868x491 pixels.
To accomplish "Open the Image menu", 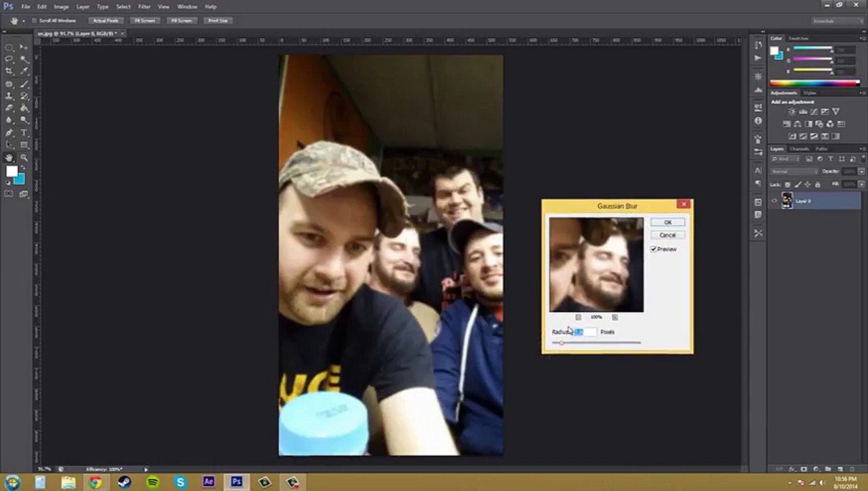I will coord(61,7).
